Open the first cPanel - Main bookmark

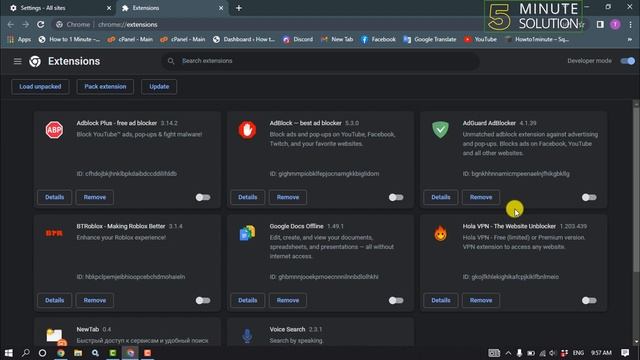pos(130,40)
